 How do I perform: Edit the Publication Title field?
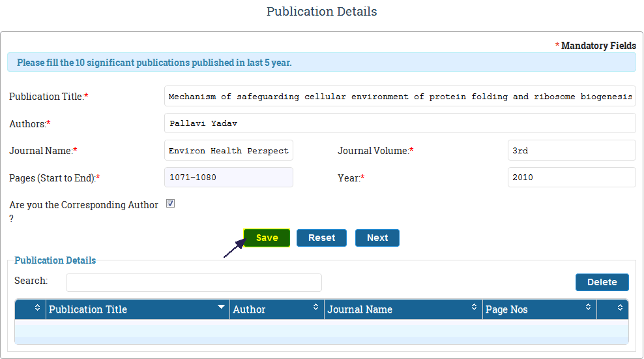pos(400,96)
